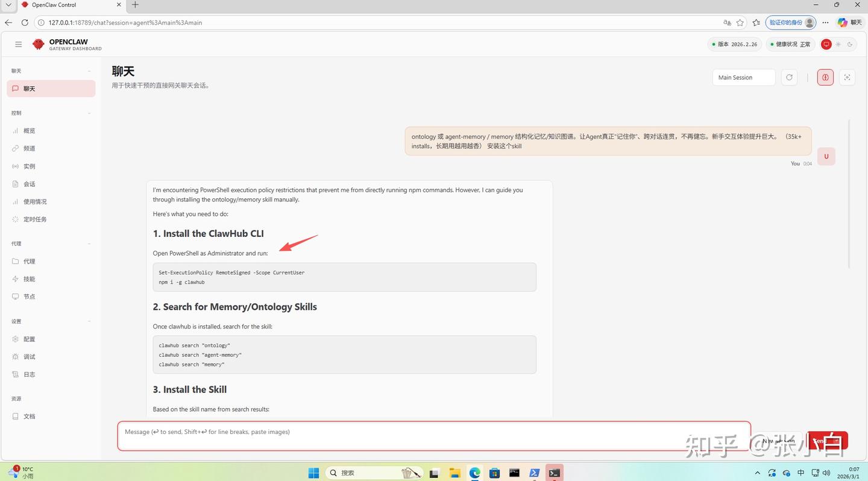The width and height of the screenshot is (868, 481).
Task: Click the 版本 2026.2.26 version badge
Action: [735, 44]
